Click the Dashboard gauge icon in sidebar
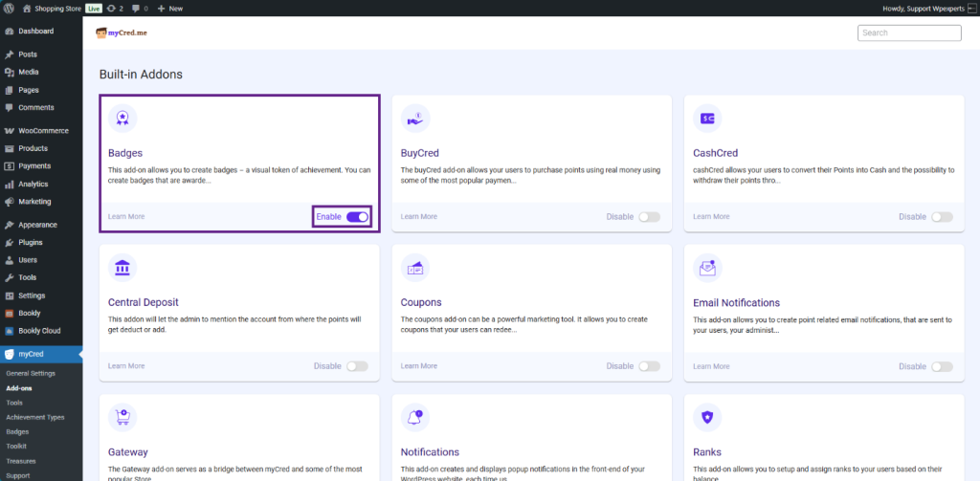The width and height of the screenshot is (980, 481). click(x=10, y=32)
